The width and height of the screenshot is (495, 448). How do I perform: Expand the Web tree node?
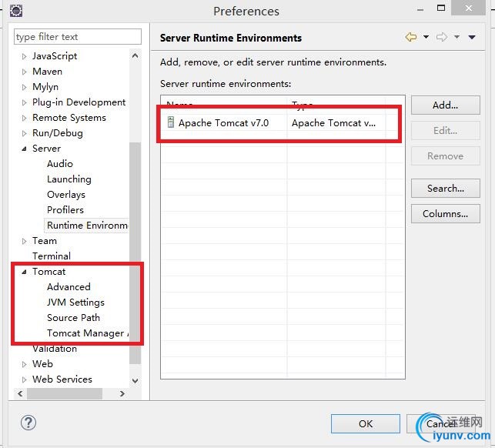[x=24, y=364]
